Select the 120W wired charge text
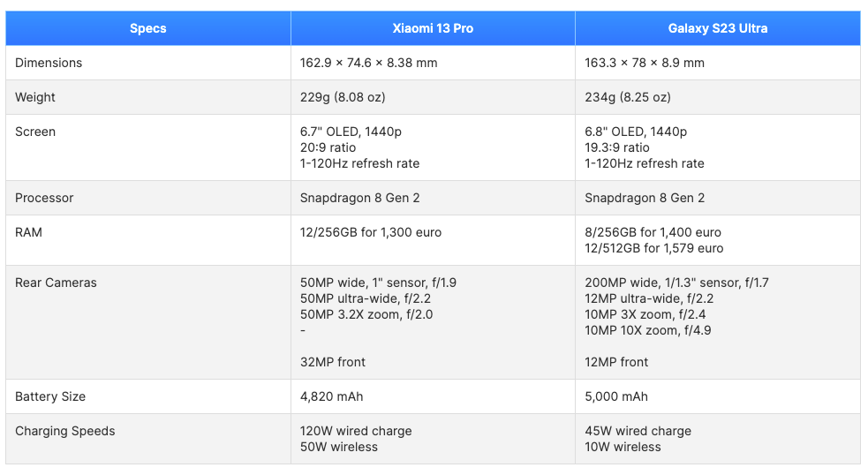The width and height of the screenshot is (868, 475). click(x=356, y=431)
